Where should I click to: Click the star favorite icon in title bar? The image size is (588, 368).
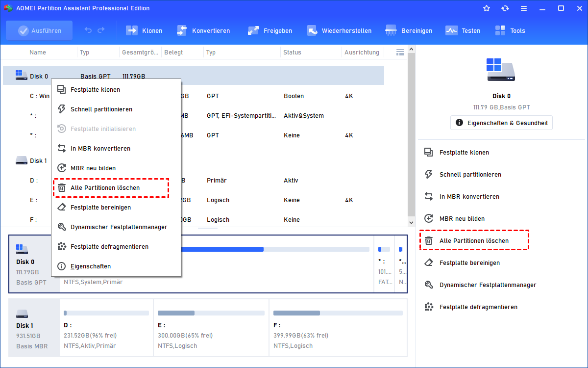coord(487,8)
